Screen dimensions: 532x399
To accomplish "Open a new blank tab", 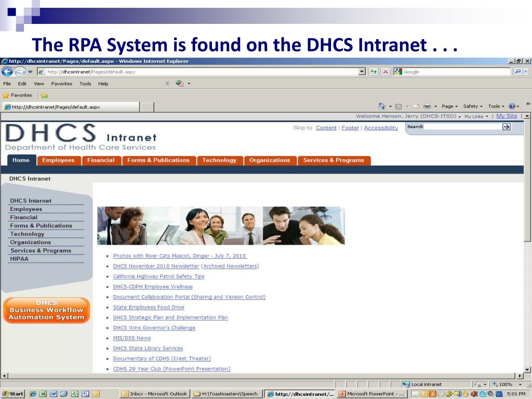I will click(x=147, y=107).
